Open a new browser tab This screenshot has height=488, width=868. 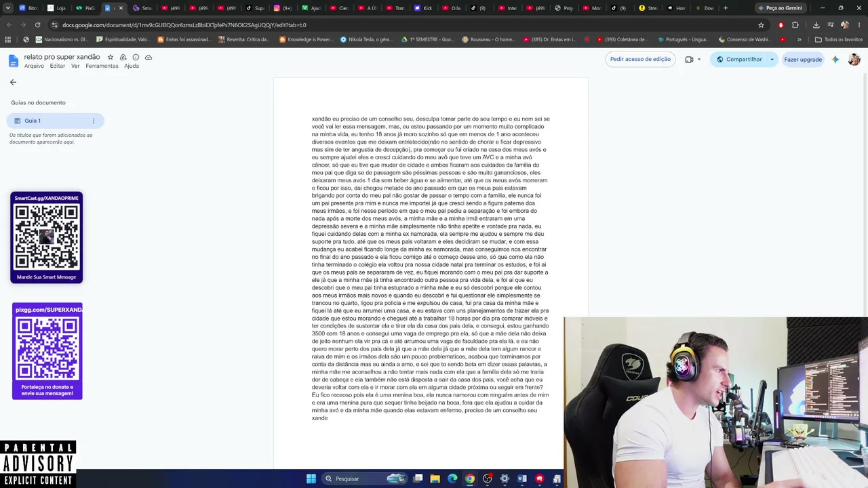pyautogui.click(x=726, y=8)
